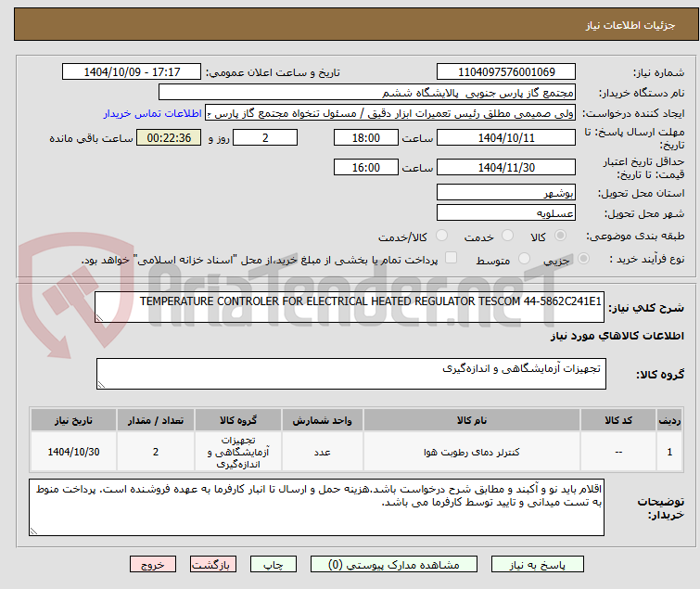Screen dimensions: 700x589
Task: Click the تعداد / مقدار column header
Action: point(156,420)
